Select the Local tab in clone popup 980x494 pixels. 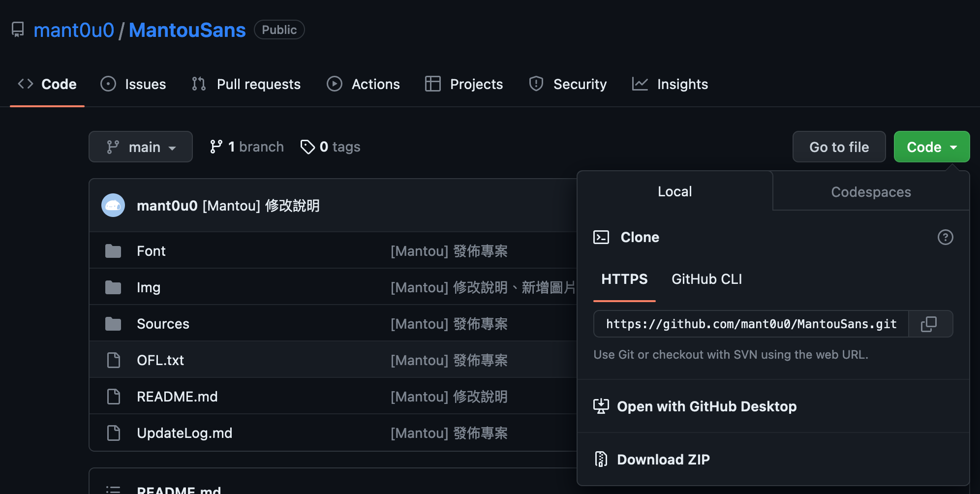click(675, 191)
